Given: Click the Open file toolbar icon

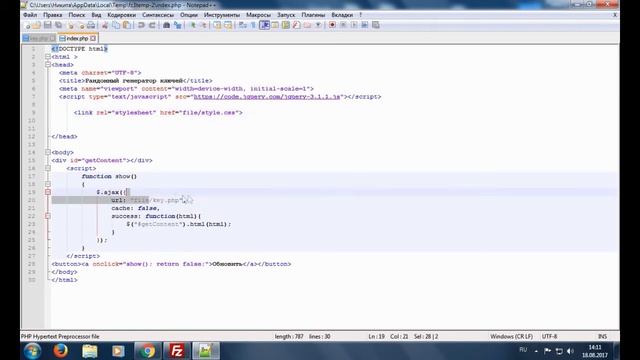Looking at the screenshot, I should 37,25.
